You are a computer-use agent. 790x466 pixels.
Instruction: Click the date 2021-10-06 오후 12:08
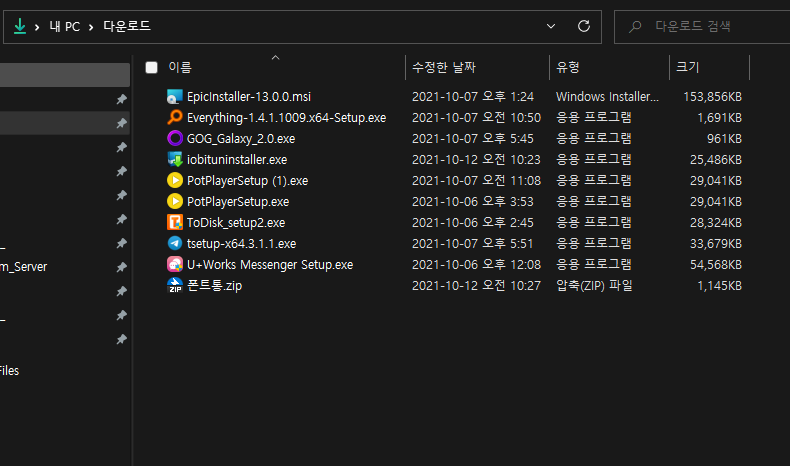[x=476, y=264]
